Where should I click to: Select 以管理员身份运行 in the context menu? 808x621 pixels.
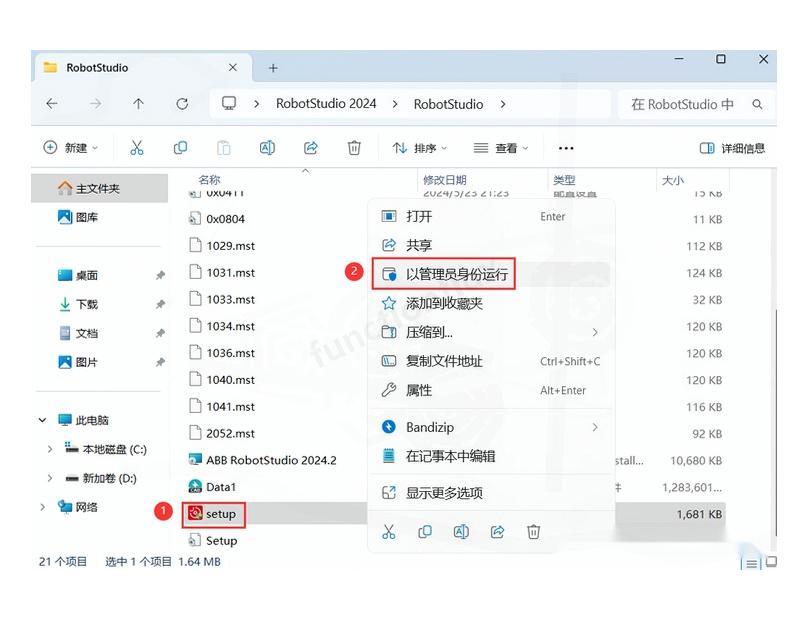pyautogui.click(x=492, y=274)
